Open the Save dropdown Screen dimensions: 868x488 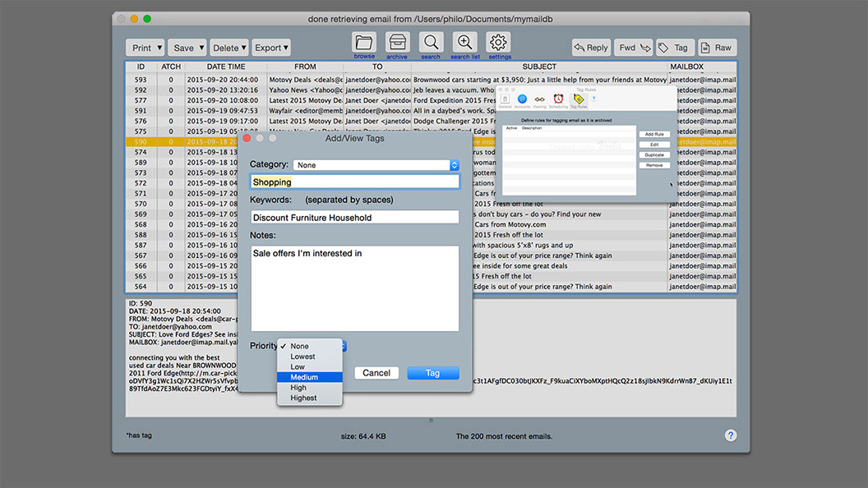coord(187,48)
